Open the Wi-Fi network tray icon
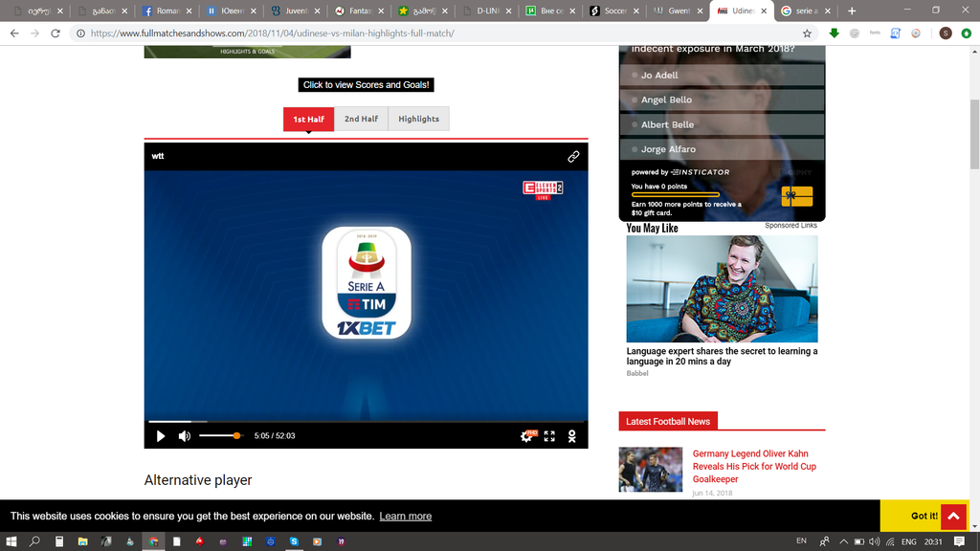980x551 pixels. [890, 541]
